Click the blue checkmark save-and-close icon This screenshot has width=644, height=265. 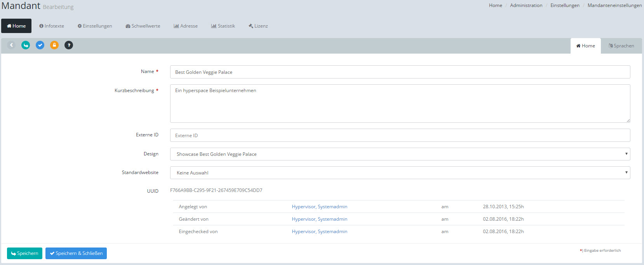point(40,45)
